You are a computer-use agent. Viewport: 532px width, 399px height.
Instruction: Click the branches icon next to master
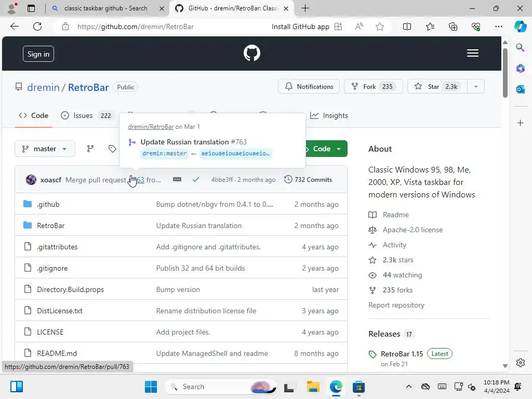point(90,149)
